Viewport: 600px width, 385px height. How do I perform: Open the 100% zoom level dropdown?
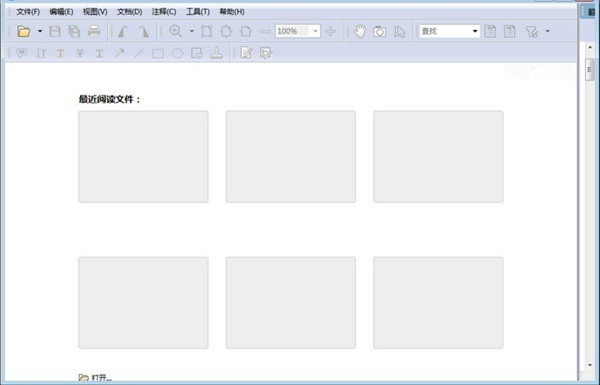pyautogui.click(x=315, y=31)
